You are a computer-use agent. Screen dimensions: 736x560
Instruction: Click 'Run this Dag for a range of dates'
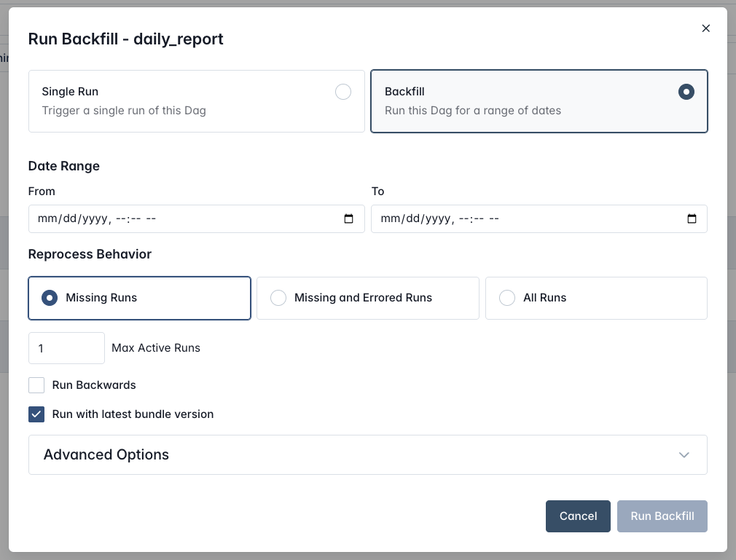pyautogui.click(x=473, y=111)
